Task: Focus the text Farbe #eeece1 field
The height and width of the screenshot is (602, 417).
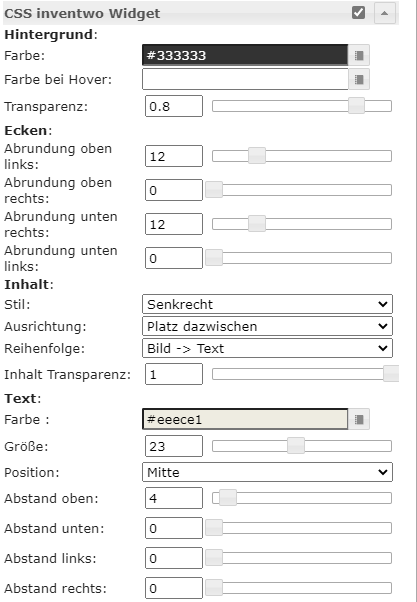Action: coord(245,419)
